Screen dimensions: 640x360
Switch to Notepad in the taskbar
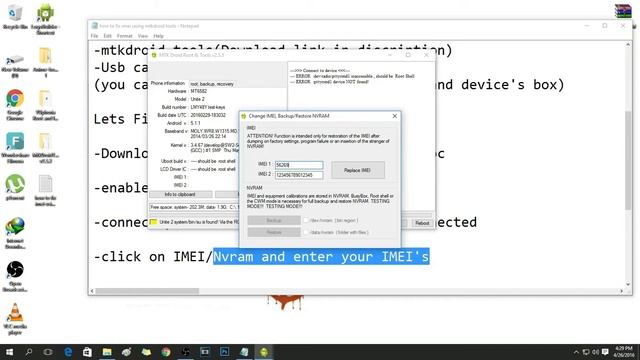[244, 352]
